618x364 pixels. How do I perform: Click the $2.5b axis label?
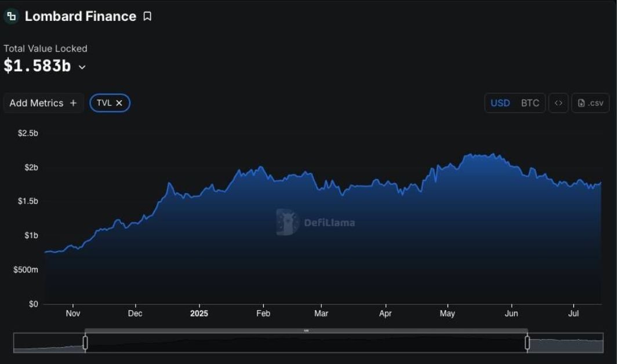(x=28, y=133)
